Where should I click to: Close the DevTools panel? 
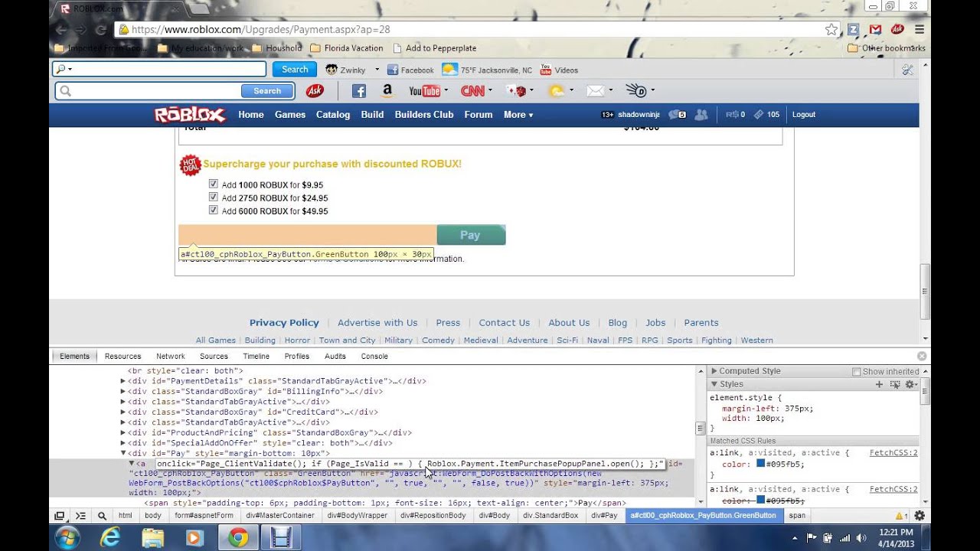pos(922,356)
